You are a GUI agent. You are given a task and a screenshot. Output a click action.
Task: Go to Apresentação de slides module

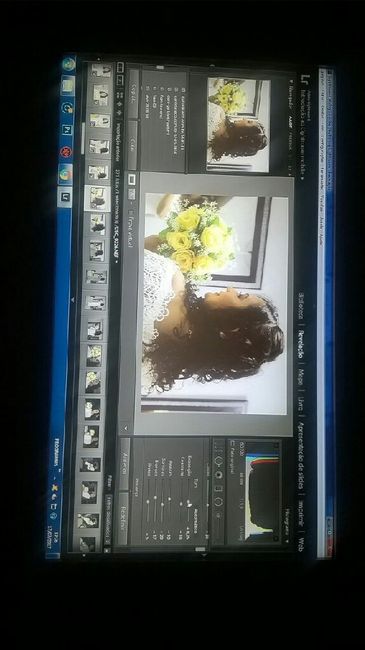302,456
